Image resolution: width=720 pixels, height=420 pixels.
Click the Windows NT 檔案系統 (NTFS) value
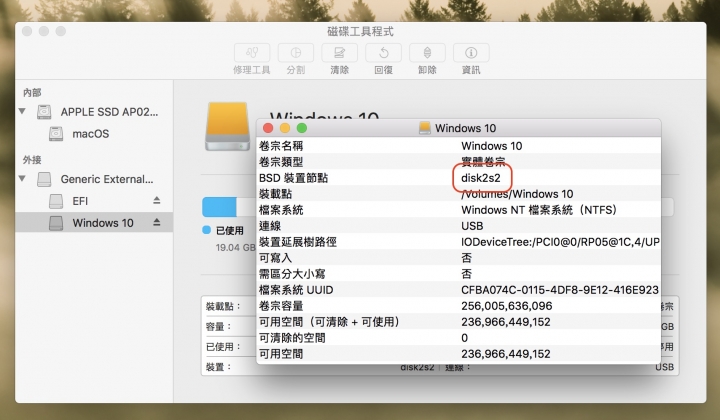[x=539, y=210]
